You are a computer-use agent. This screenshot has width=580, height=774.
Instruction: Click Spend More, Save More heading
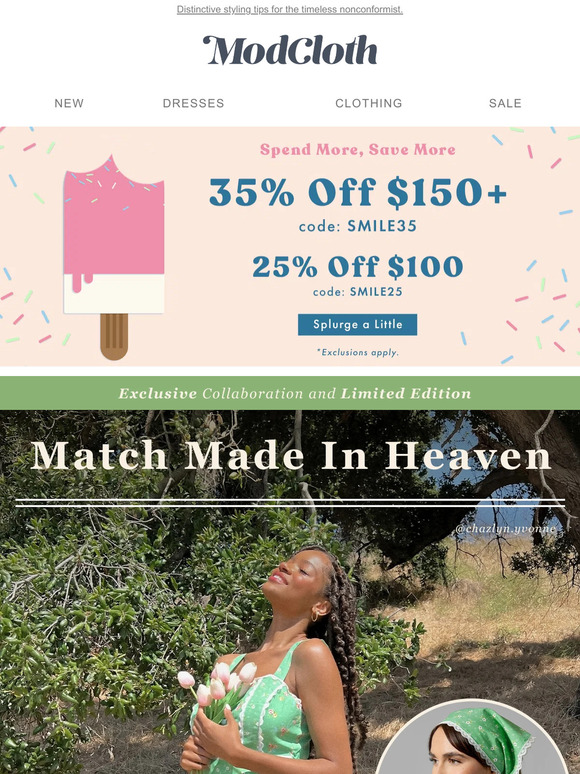358,150
